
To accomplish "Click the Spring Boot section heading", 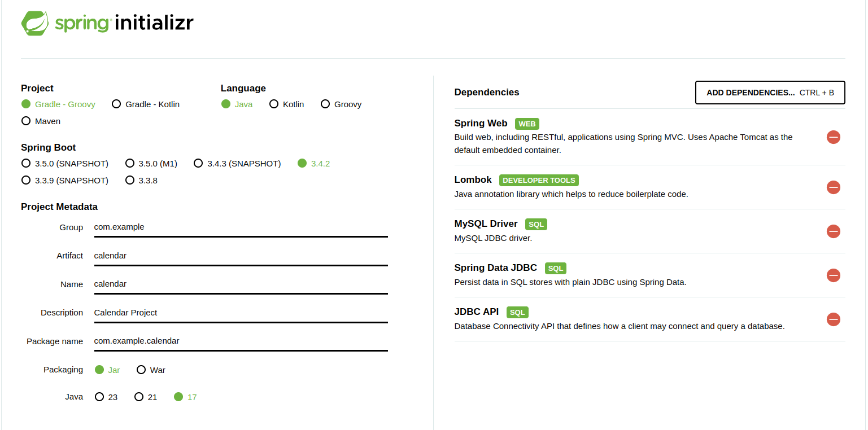I will pos(49,147).
